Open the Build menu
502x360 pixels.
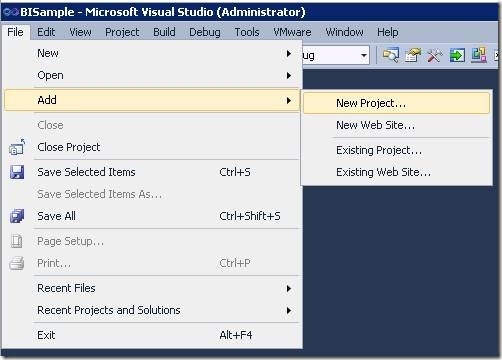click(164, 32)
